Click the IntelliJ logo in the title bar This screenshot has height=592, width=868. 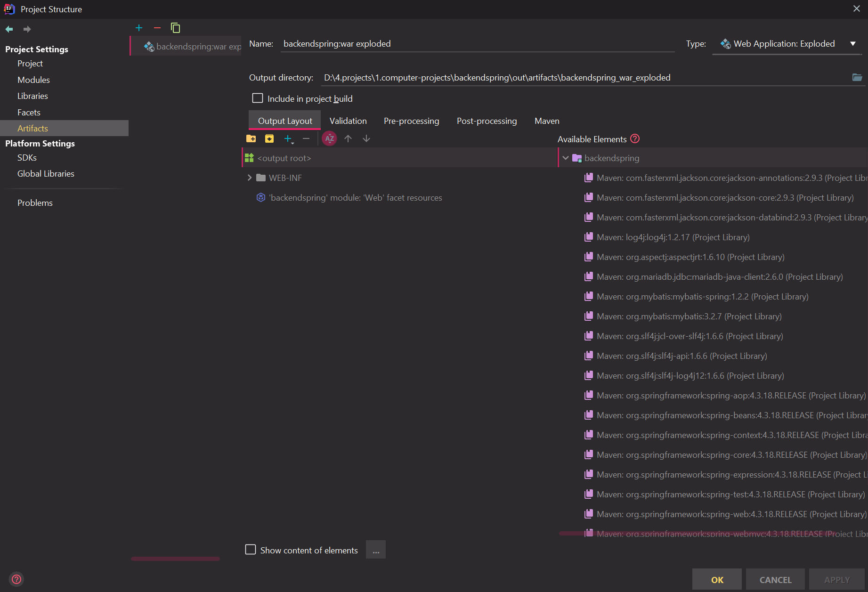[x=9, y=9]
